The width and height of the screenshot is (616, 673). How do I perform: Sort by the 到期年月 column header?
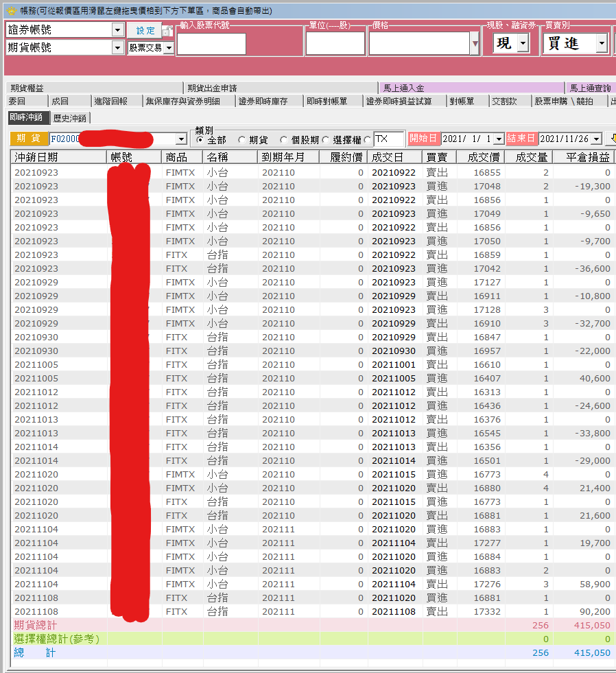point(289,157)
